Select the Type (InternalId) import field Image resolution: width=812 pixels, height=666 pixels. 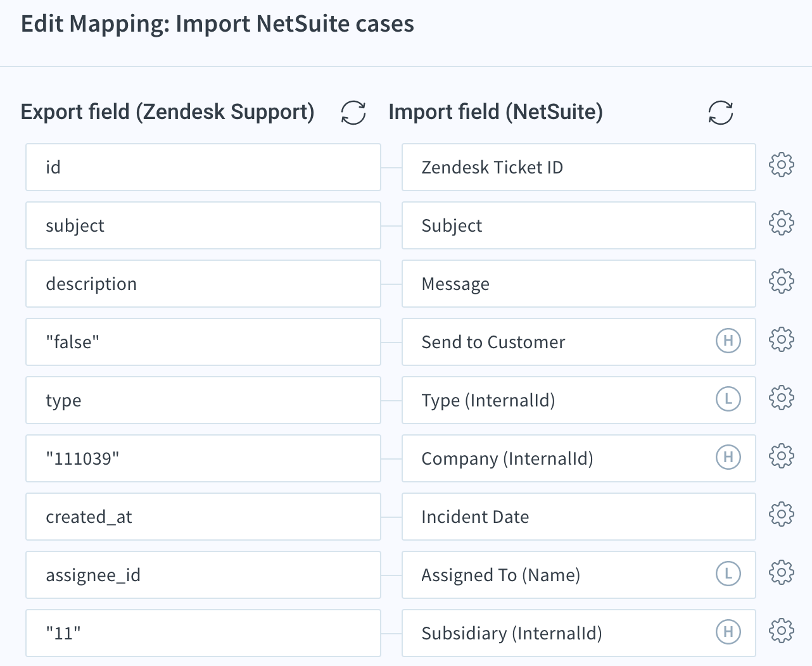(579, 400)
